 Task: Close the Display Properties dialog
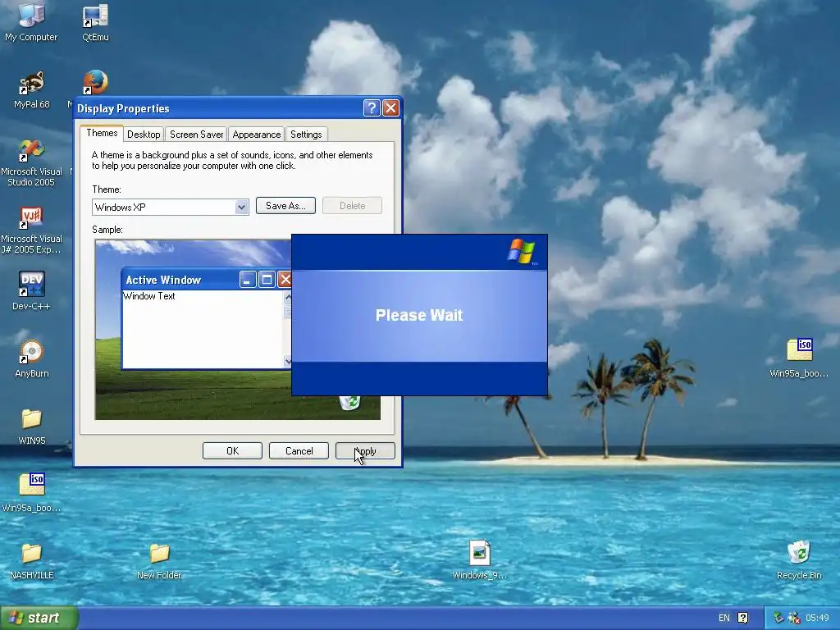coord(391,107)
